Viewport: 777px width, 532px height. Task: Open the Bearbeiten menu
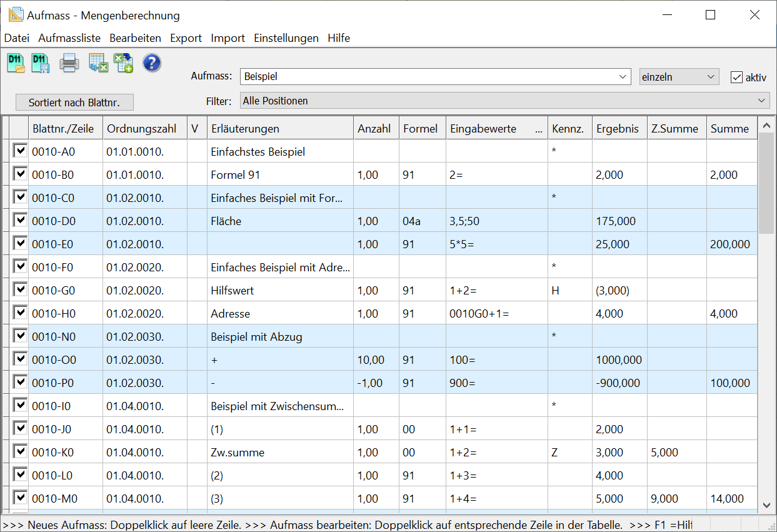pyautogui.click(x=135, y=38)
